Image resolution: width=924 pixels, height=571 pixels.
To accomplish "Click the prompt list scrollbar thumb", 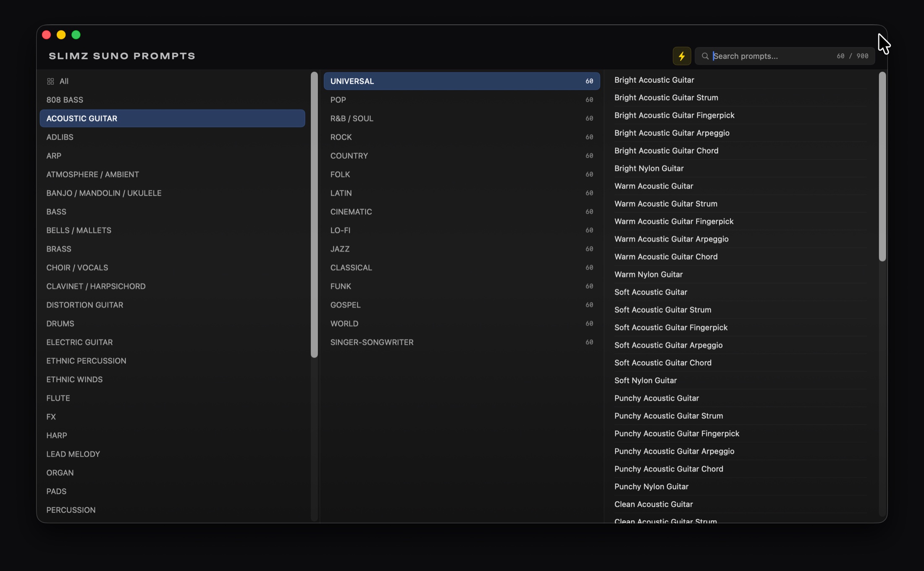I will tap(882, 166).
